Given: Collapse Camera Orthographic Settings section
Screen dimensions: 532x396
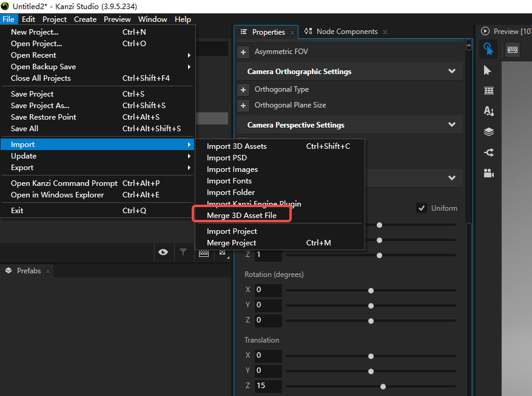Looking at the screenshot, I should (451, 71).
